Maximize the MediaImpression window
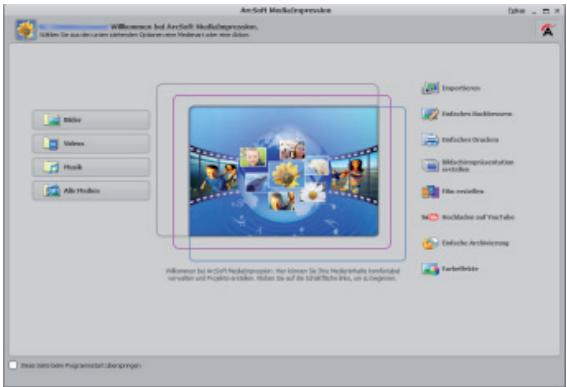 click(546, 11)
